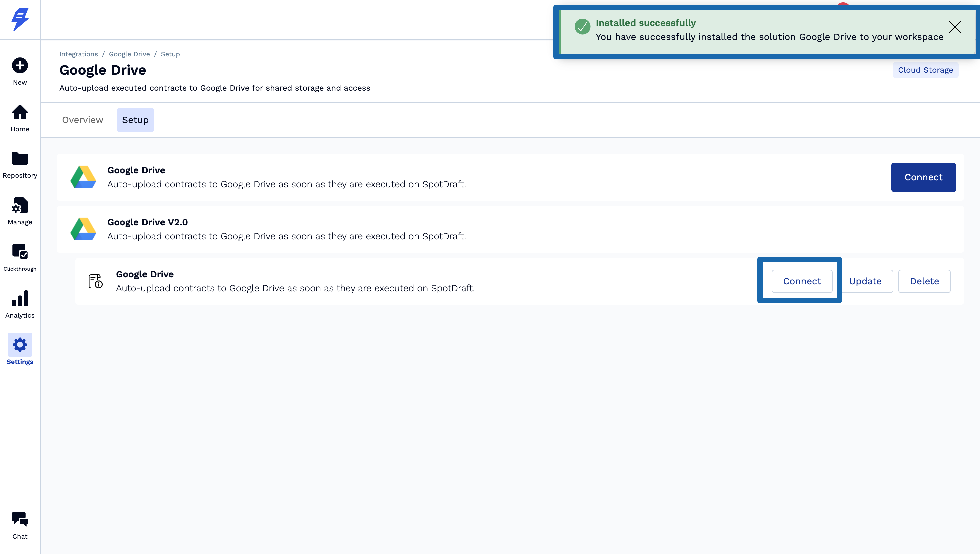Image resolution: width=980 pixels, height=554 pixels.
Task: Open Analytics bar chart icon
Action: point(20,299)
